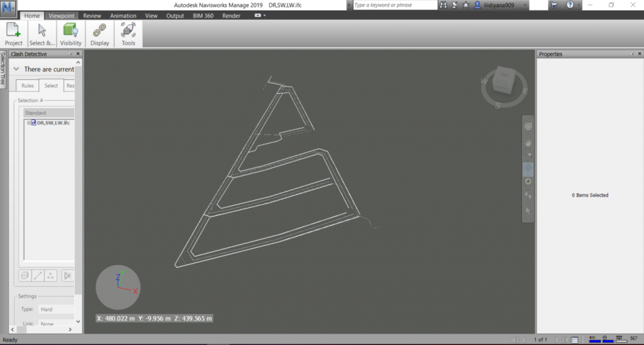Click the binoculars search icon in title bar
Image resolution: width=644 pixels, height=345 pixels.
[x=443, y=5]
